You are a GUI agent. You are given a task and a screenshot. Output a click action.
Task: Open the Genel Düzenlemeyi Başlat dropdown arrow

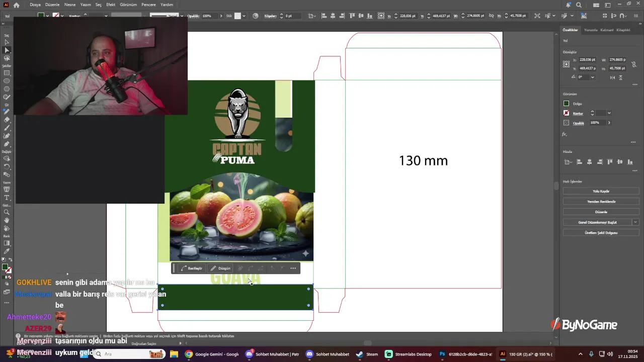point(635,222)
